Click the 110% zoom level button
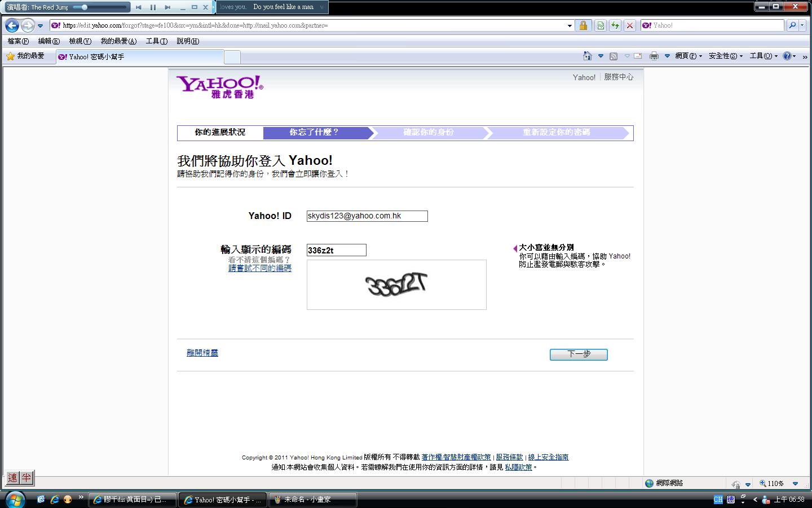The height and width of the screenshot is (508, 812). [772, 484]
